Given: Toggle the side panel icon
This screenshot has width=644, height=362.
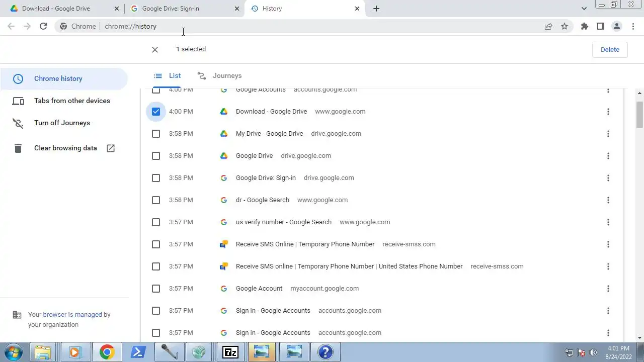Looking at the screenshot, I should coord(601,26).
